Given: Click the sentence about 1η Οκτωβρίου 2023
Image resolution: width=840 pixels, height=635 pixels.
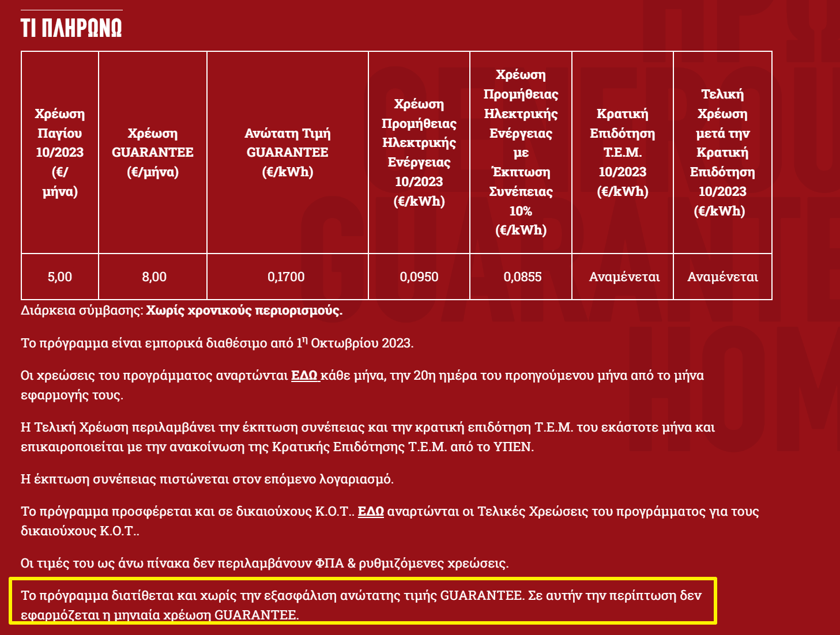Looking at the screenshot, I should (217, 343).
